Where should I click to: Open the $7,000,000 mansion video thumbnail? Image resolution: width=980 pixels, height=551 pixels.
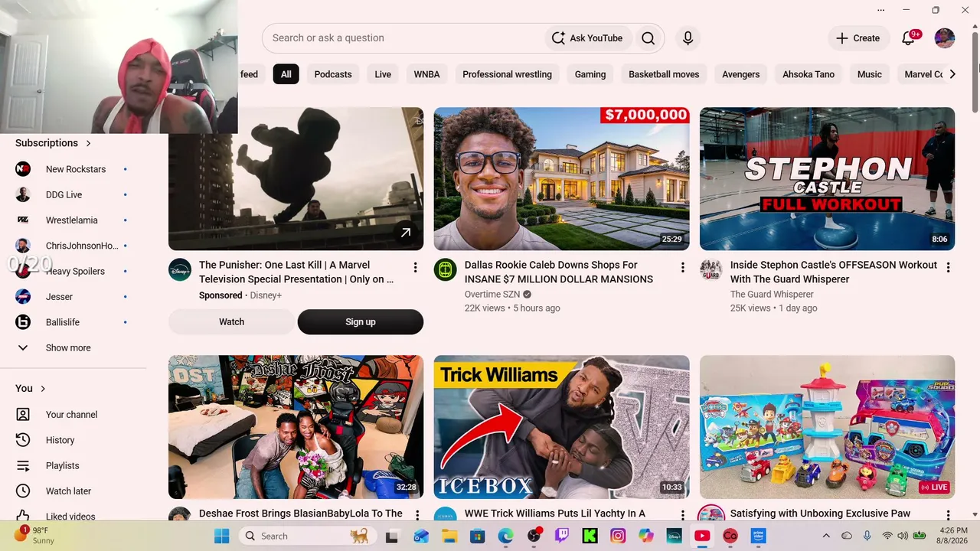coord(561,178)
